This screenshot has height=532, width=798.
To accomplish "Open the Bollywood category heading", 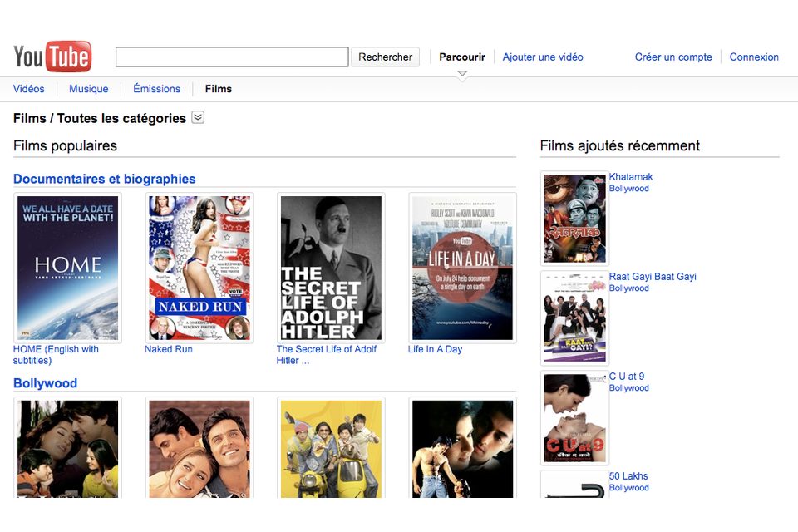I will [45, 383].
